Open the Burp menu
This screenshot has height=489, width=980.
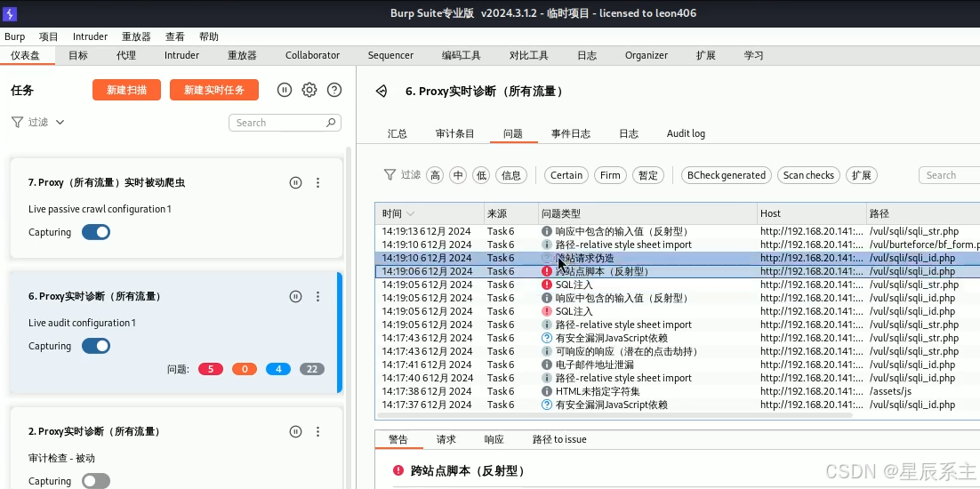(x=14, y=36)
